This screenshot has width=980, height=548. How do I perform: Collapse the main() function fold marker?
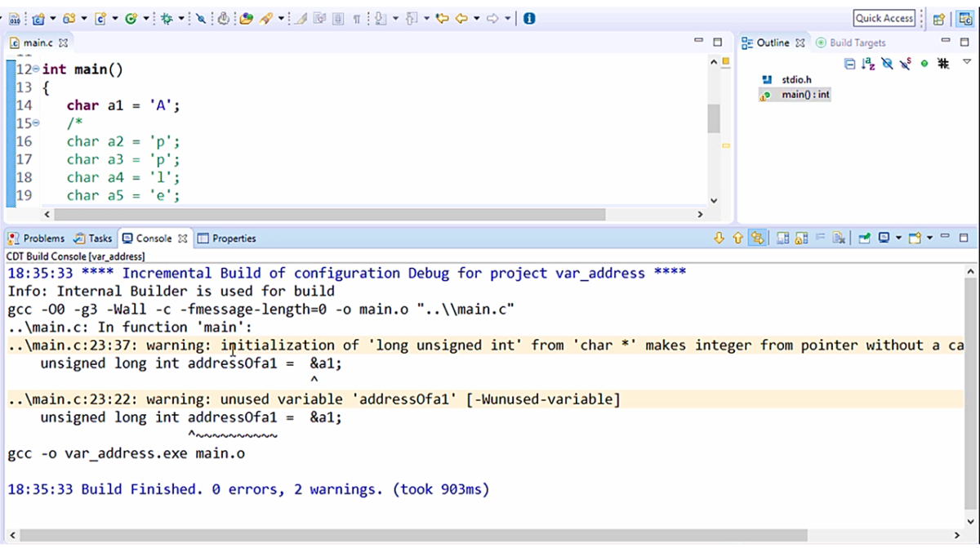coord(35,69)
